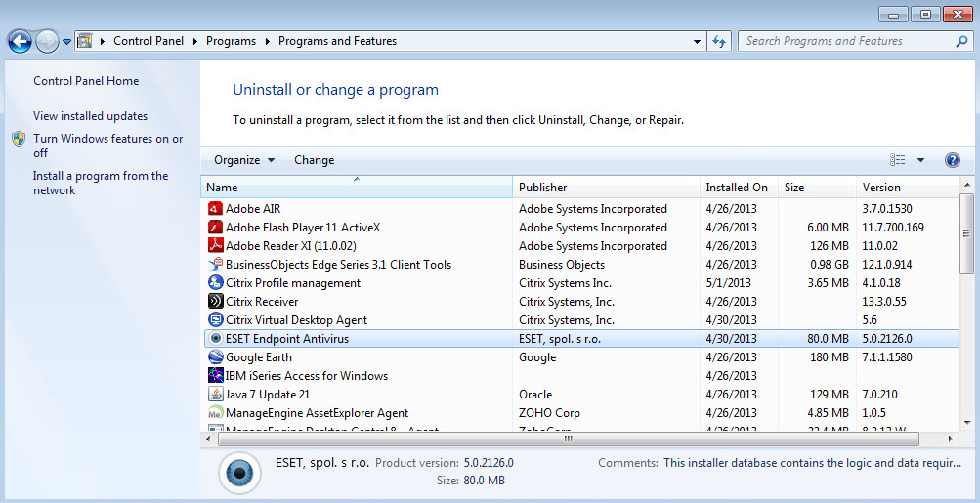980x503 pixels.
Task: Click the Oracle publisher cell
Action: click(535, 395)
